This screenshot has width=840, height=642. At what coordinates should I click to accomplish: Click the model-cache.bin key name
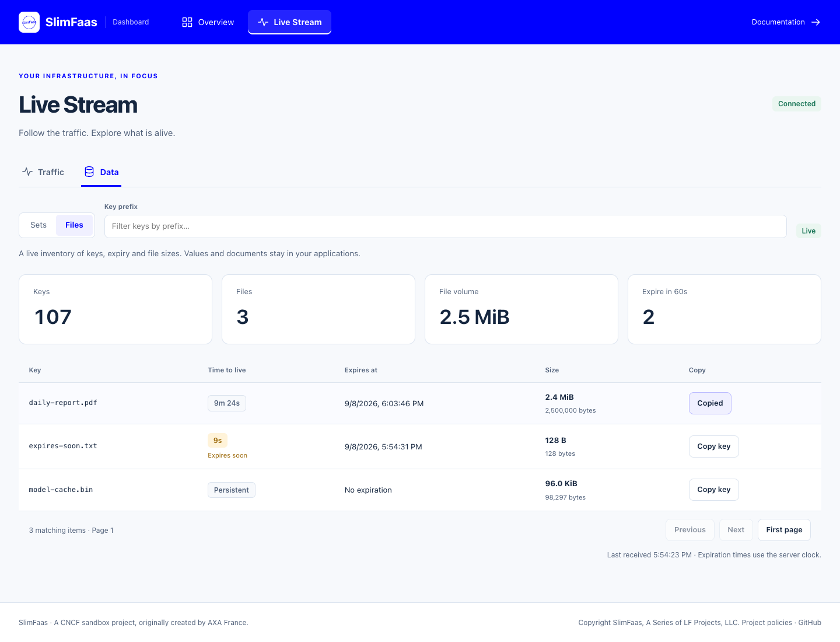point(61,490)
